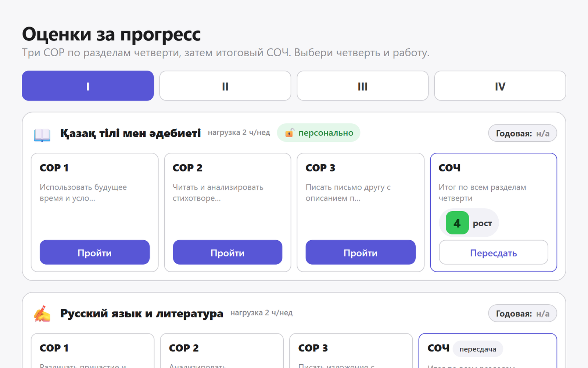Click the Годовая н/а pill for Қазақ тілі

pos(523,133)
